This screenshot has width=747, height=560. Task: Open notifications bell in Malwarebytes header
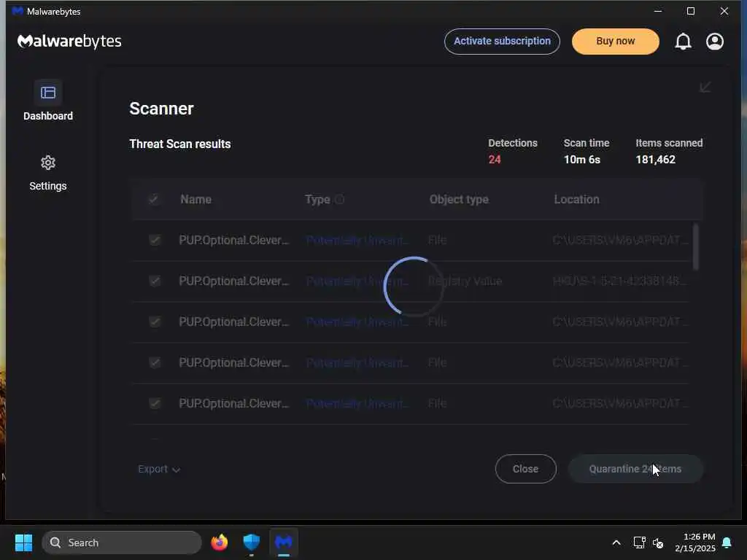(683, 42)
